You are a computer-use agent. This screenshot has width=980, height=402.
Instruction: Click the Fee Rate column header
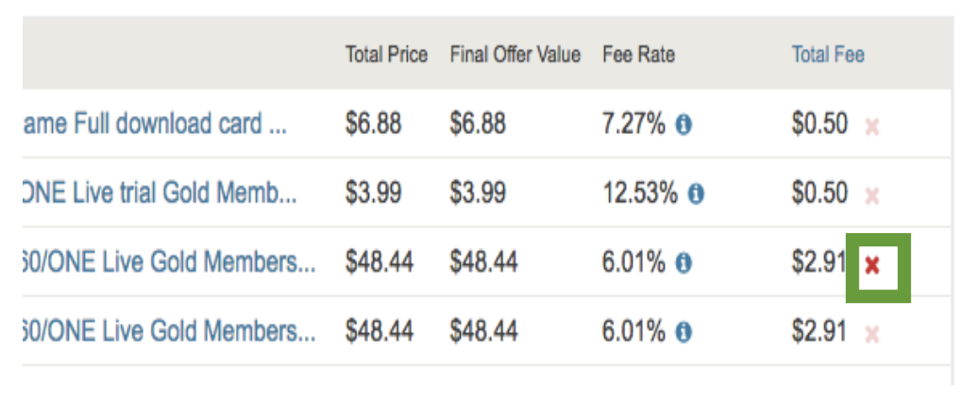tap(639, 55)
